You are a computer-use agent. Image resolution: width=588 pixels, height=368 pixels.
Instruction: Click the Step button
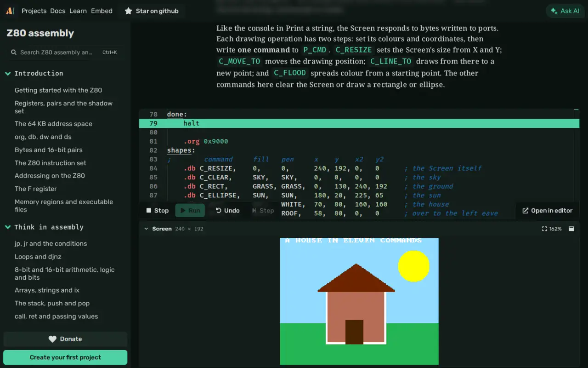[263, 210]
